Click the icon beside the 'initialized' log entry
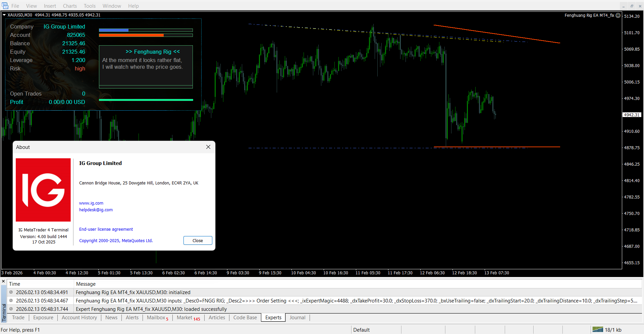Screen dimensions: 644x334 pyautogui.click(x=11, y=292)
